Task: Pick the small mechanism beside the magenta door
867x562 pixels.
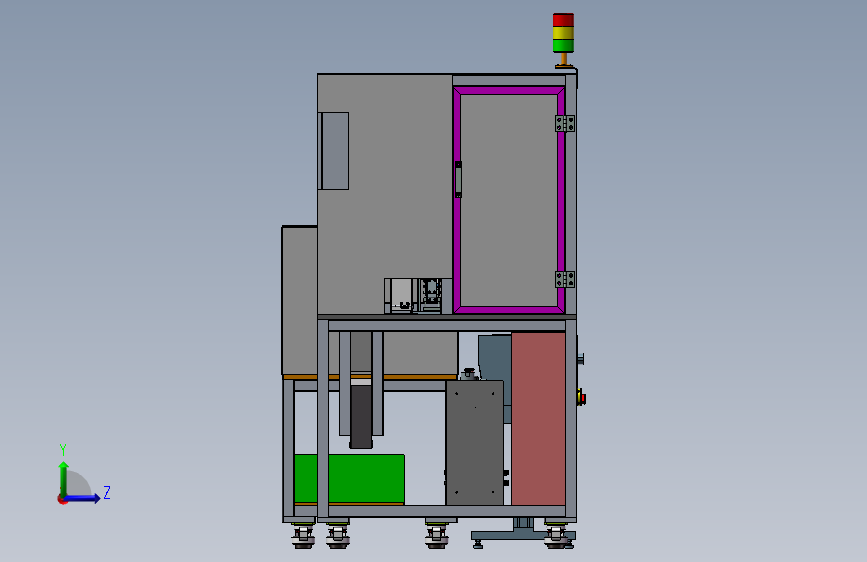Action: click(x=418, y=296)
